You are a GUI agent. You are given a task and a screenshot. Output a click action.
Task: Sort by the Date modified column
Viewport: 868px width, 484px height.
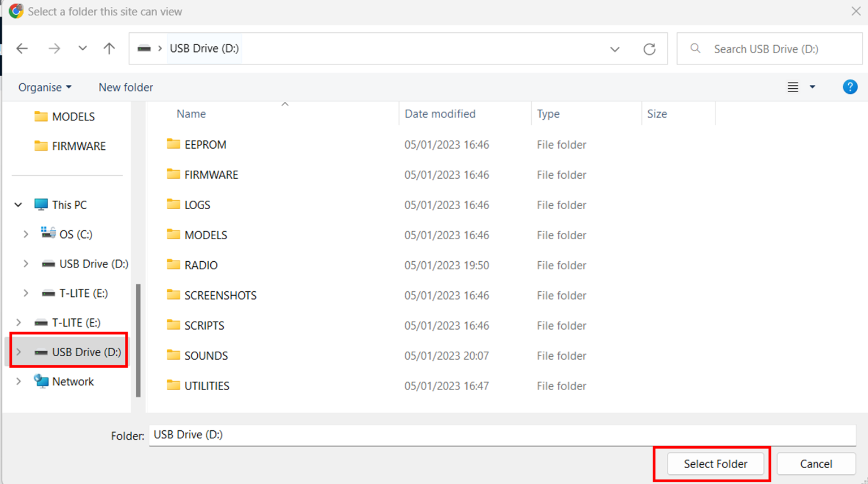(x=440, y=114)
